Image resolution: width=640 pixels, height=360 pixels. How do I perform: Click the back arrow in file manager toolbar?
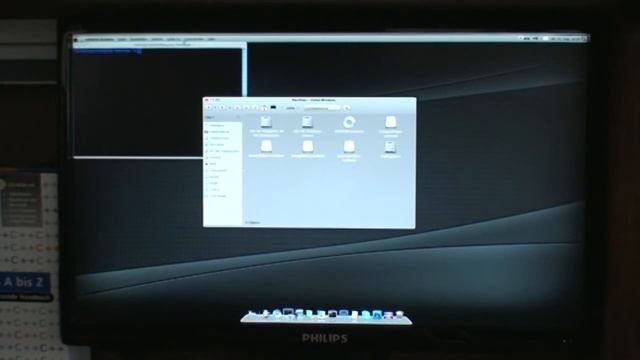click(209, 108)
